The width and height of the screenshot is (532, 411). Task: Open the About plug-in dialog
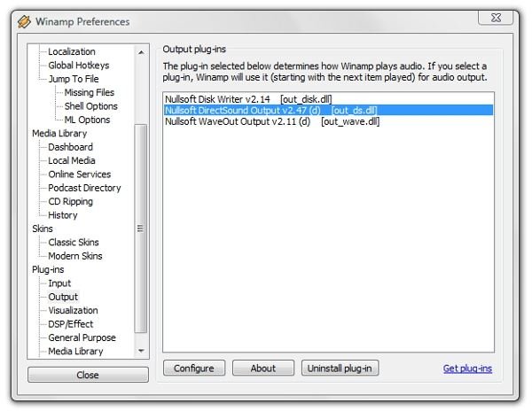(x=263, y=368)
